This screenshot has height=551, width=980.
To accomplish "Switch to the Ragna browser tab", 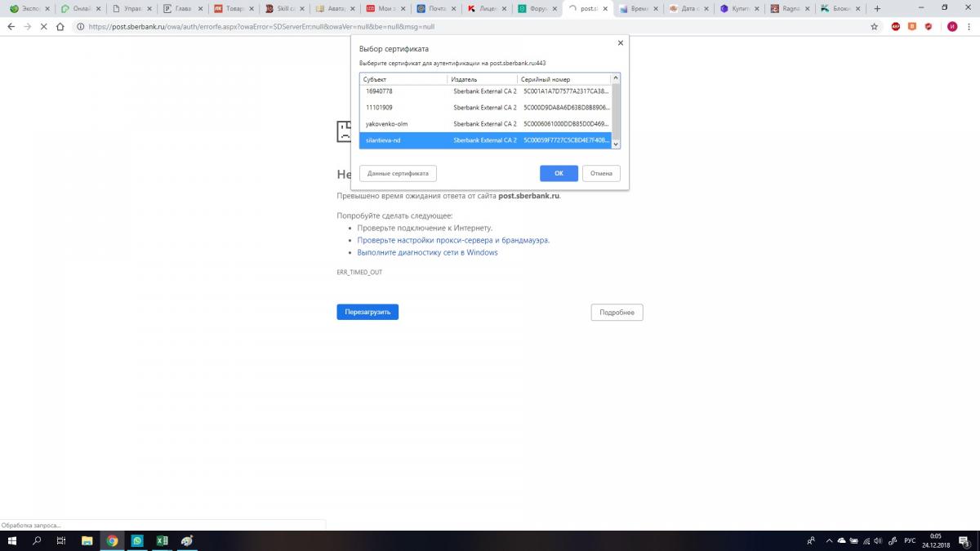I will coord(788,8).
